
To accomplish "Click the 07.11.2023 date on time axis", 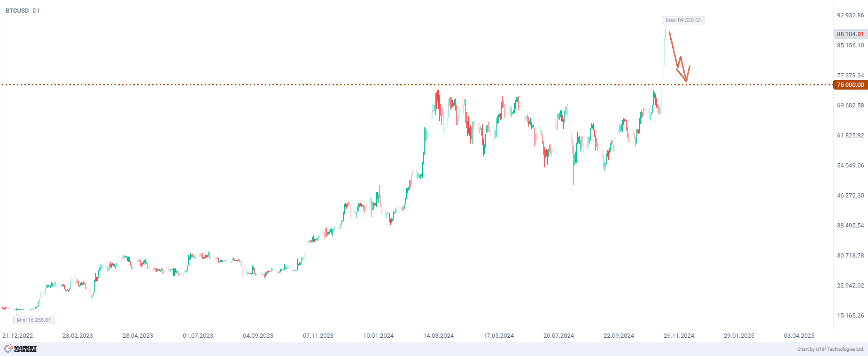I will [x=318, y=335].
